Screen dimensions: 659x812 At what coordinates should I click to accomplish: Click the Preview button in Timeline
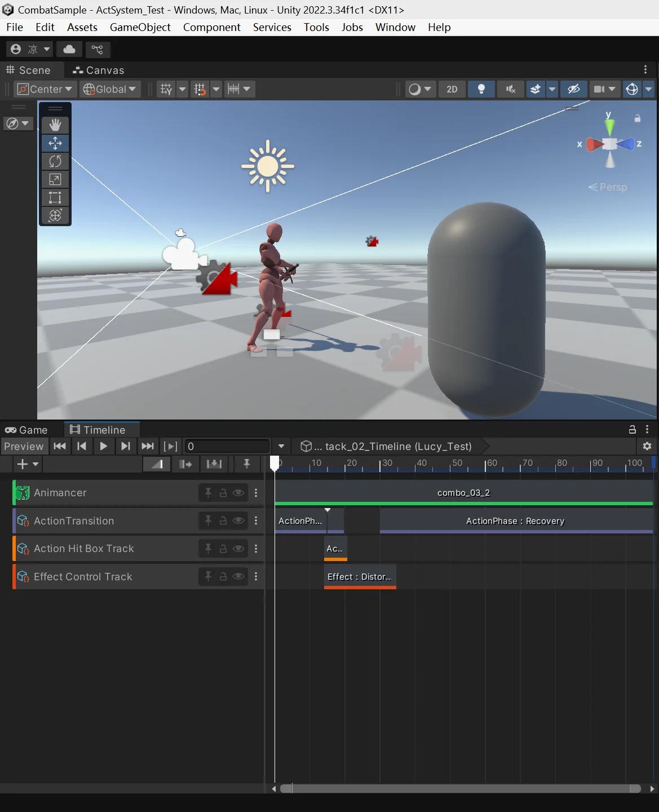point(24,446)
